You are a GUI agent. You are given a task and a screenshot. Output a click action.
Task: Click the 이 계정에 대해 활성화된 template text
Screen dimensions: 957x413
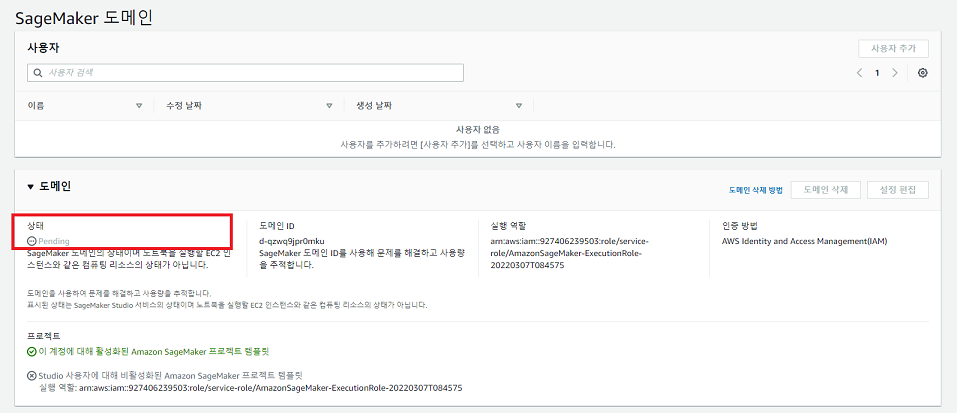(154, 351)
